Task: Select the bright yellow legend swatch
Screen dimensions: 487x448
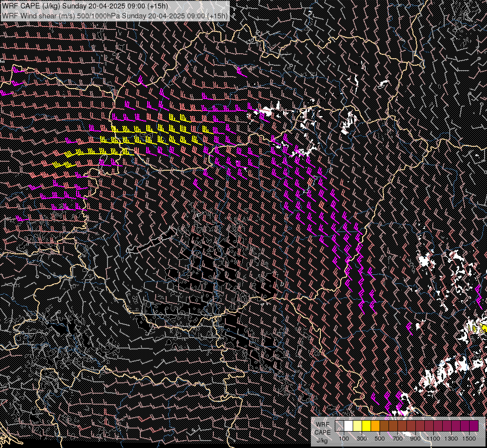Action: pos(367,426)
